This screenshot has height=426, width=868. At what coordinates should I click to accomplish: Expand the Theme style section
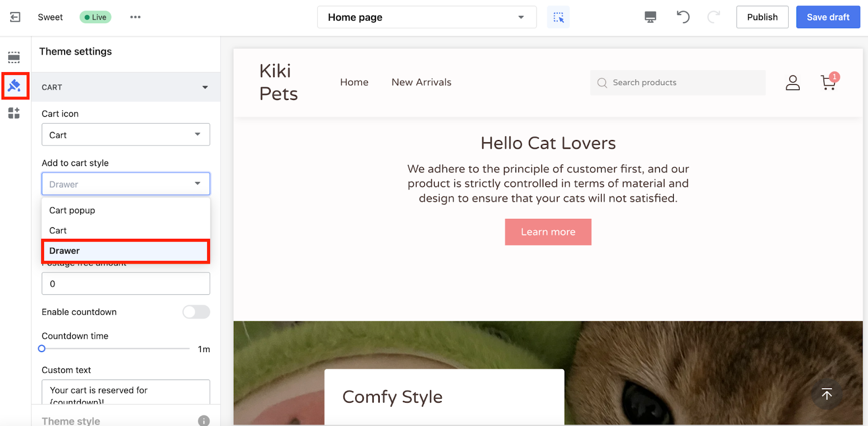(126, 421)
